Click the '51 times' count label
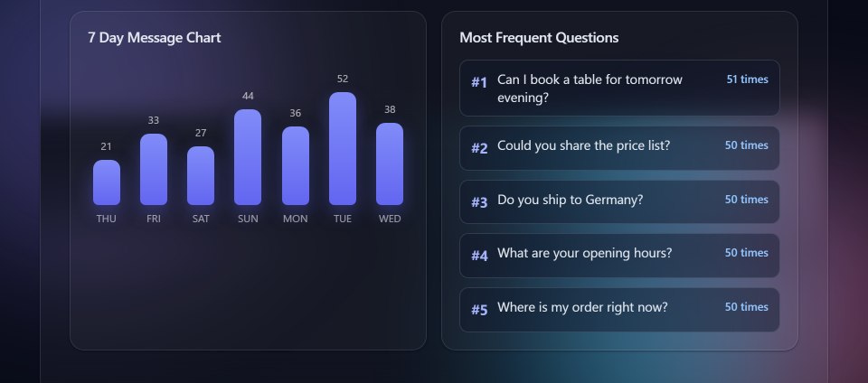The image size is (868, 383). pyautogui.click(x=748, y=79)
